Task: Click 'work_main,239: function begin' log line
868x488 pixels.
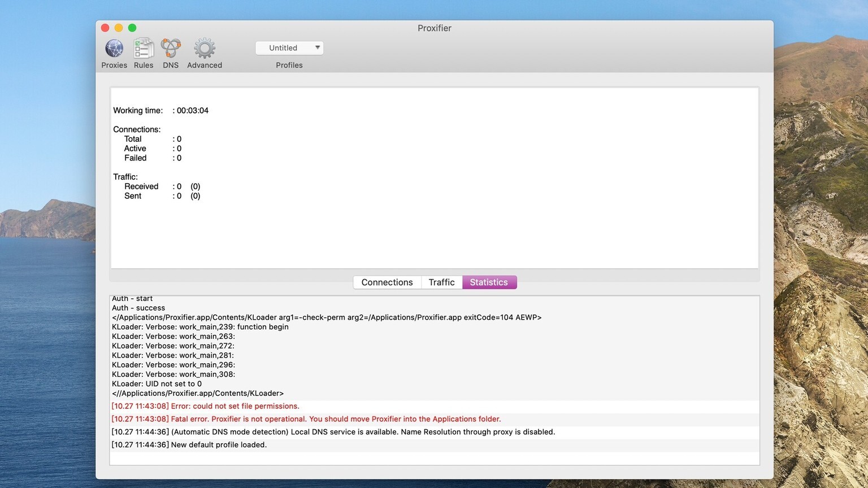Action: click(200, 327)
